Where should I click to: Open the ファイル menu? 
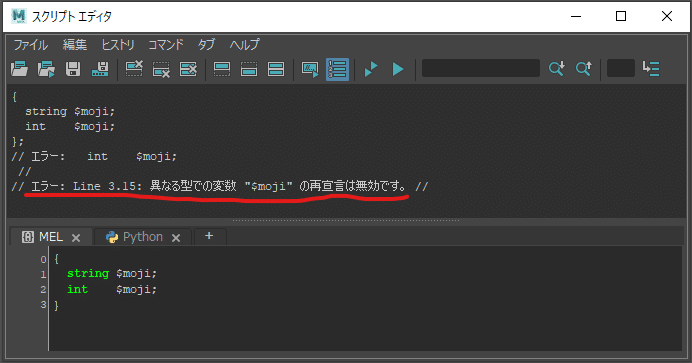click(30, 45)
